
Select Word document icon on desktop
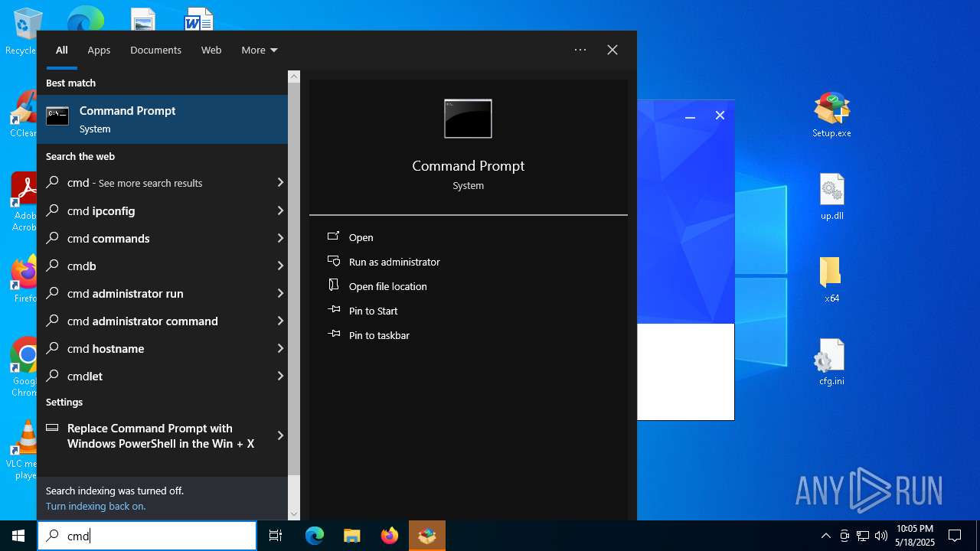pyautogui.click(x=199, y=19)
